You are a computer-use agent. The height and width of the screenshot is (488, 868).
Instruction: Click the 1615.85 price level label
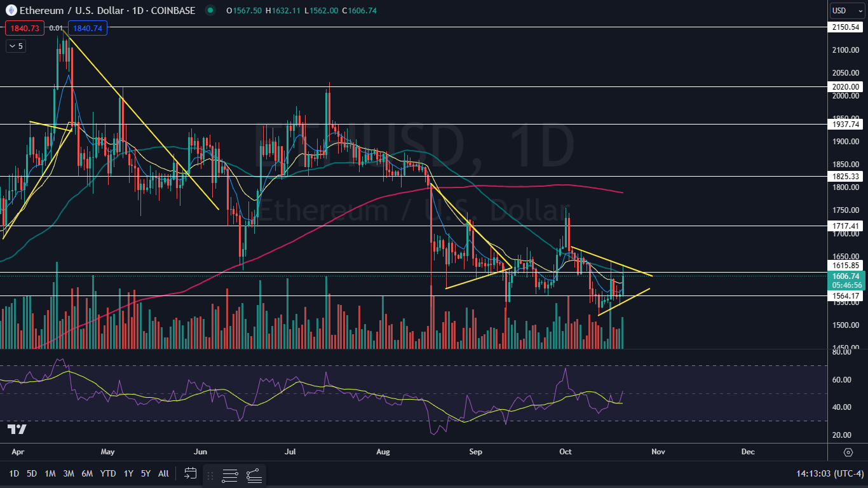[846, 265]
